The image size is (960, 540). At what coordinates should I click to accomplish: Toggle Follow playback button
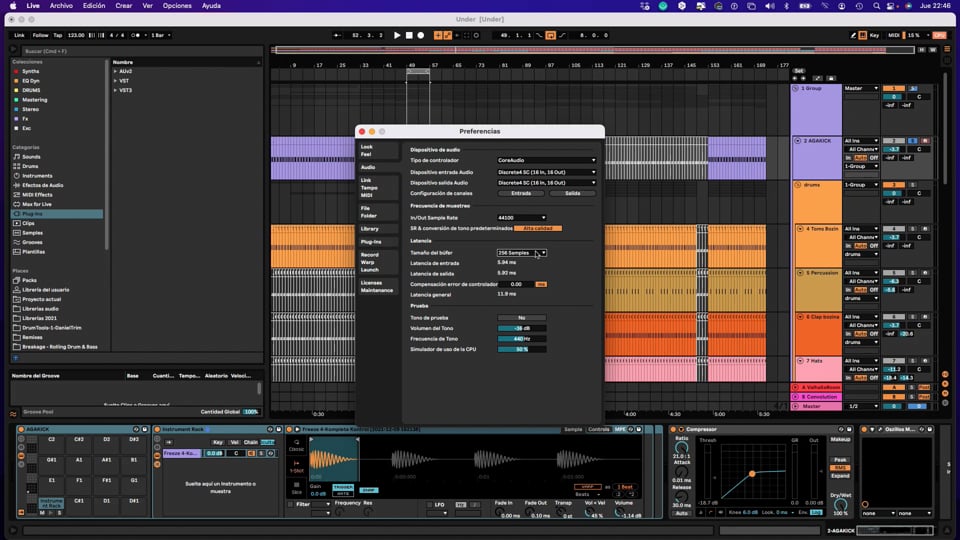pyautogui.click(x=40, y=36)
